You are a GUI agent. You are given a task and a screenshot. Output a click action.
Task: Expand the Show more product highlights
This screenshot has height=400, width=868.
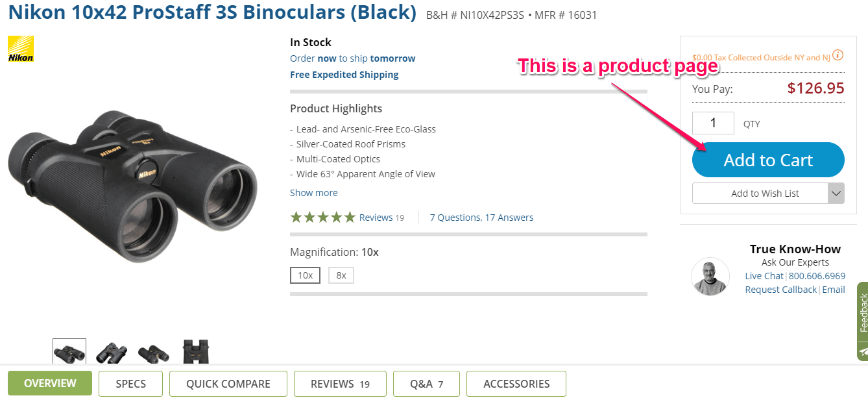tap(314, 192)
